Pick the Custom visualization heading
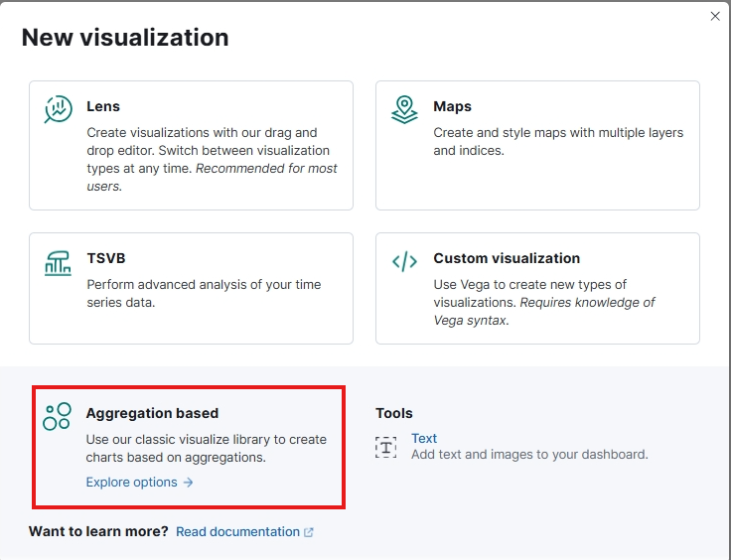Viewport: 731px width, 560px height. point(507,258)
